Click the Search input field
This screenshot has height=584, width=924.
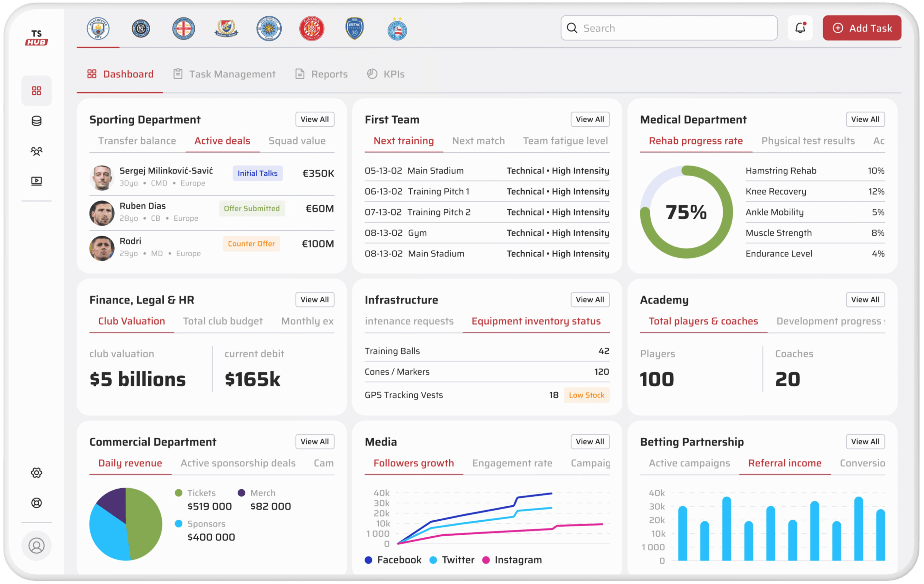pyautogui.click(x=669, y=28)
